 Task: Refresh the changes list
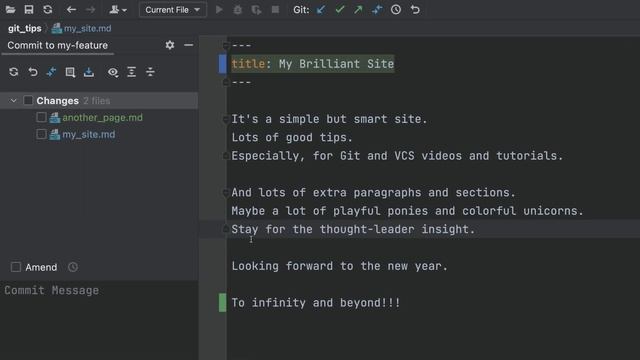tap(14, 72)
